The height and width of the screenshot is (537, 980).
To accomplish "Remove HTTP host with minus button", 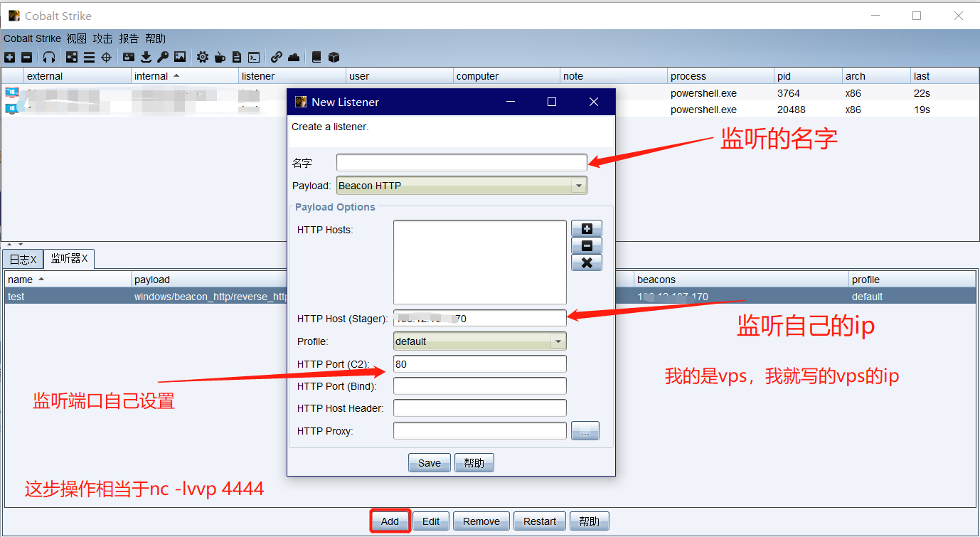I will (587, 245).
